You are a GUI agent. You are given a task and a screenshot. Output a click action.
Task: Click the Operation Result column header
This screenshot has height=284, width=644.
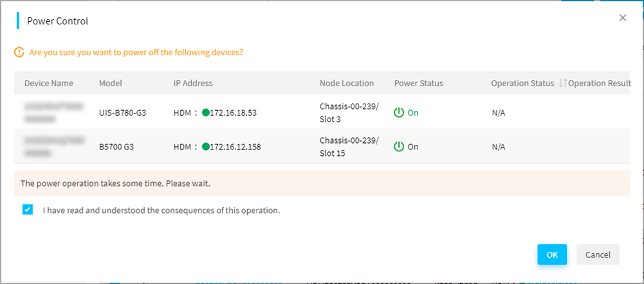tap(599, 84)
